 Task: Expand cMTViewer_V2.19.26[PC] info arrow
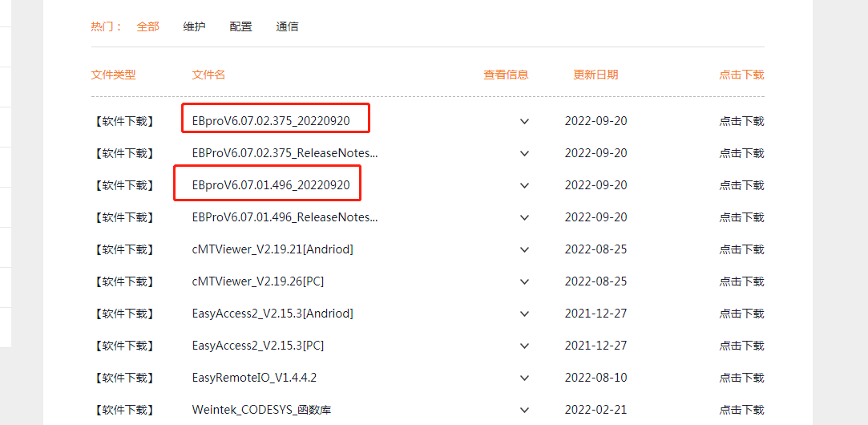click(x=525, y=281)
